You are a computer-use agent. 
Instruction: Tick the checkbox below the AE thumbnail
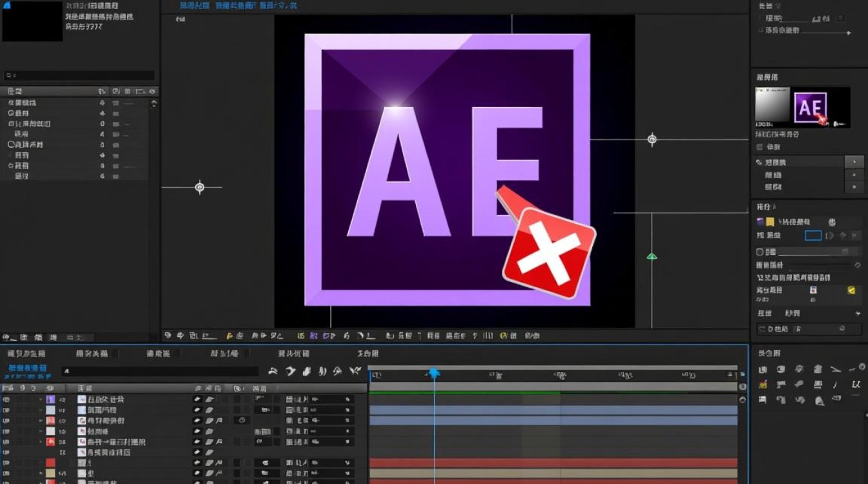(760, 147)
